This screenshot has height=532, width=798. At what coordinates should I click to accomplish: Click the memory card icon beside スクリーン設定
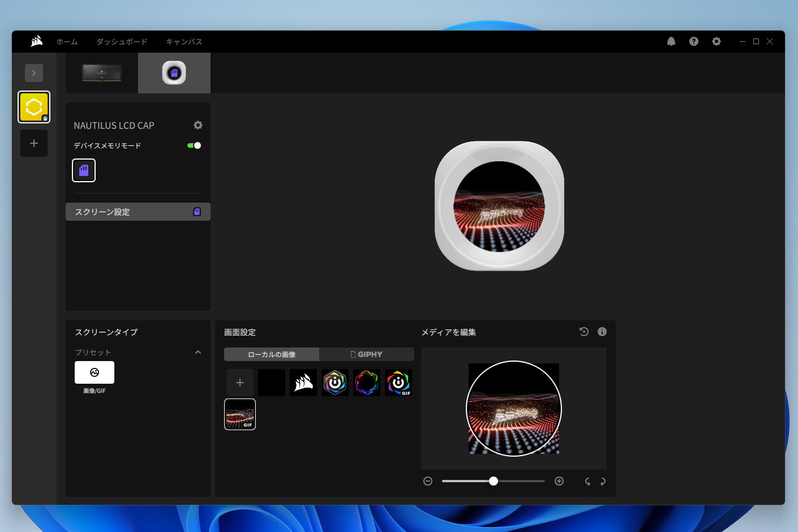pos(197,212)
